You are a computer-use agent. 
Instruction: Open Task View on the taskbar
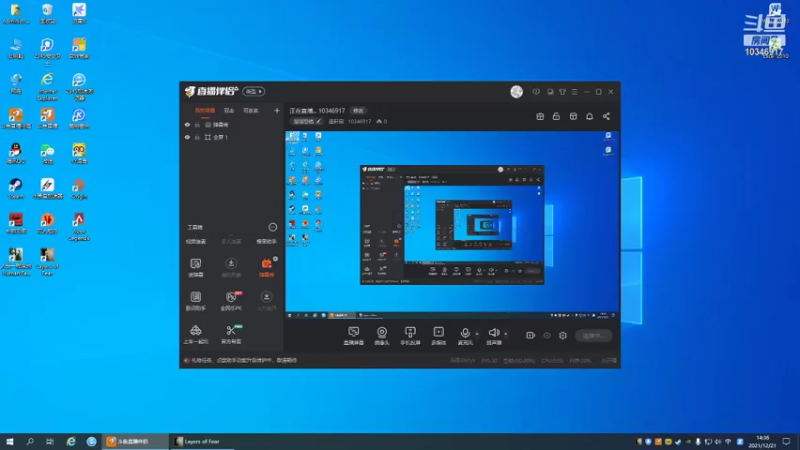49,441
